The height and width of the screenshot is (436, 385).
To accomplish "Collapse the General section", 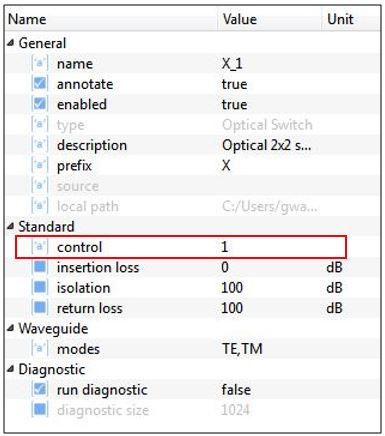I will tap(11, 43).
